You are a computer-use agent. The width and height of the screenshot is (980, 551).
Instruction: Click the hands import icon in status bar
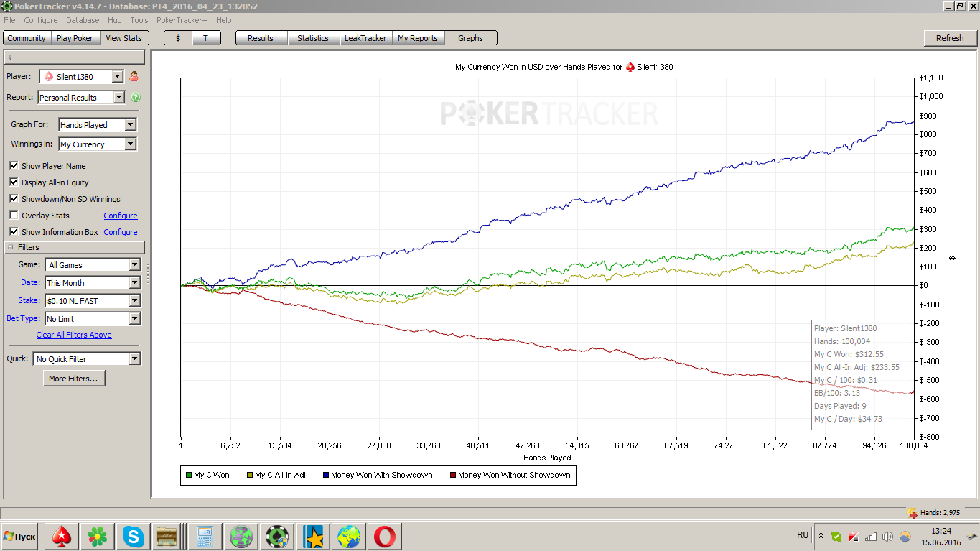click(912, 513)
